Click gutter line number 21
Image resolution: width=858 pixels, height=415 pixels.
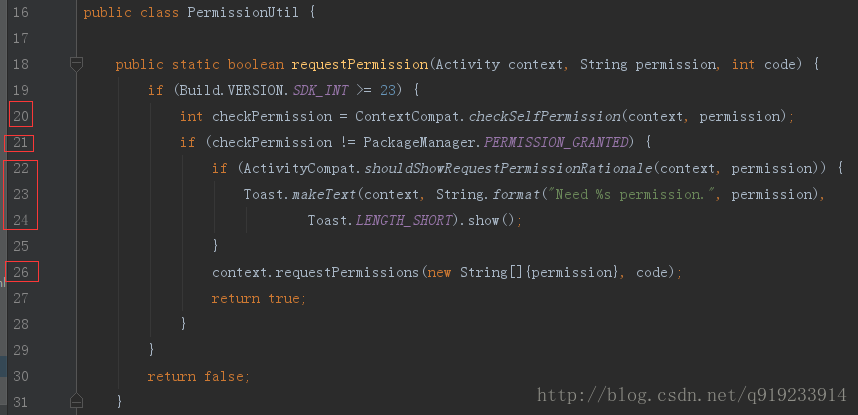(21, 142)
